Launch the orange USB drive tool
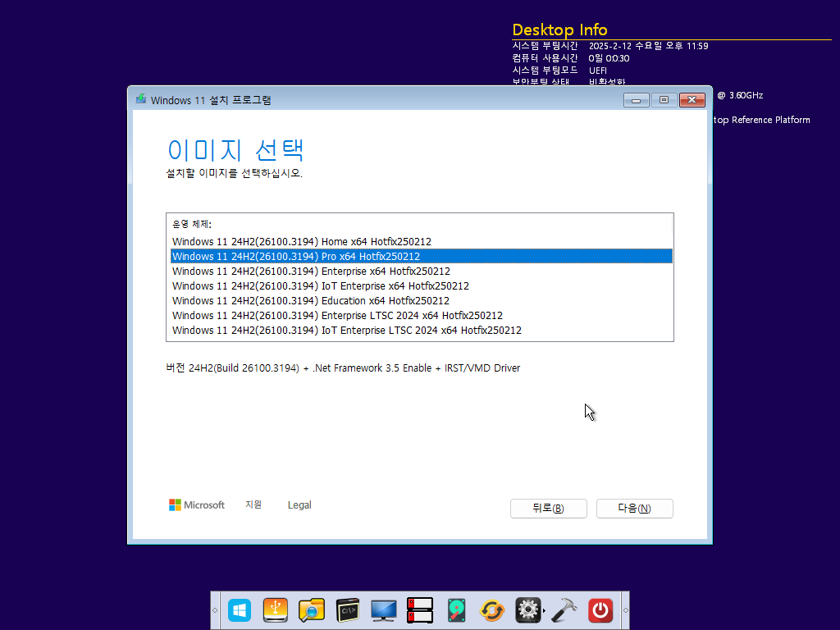 click(x=276, y=610)
